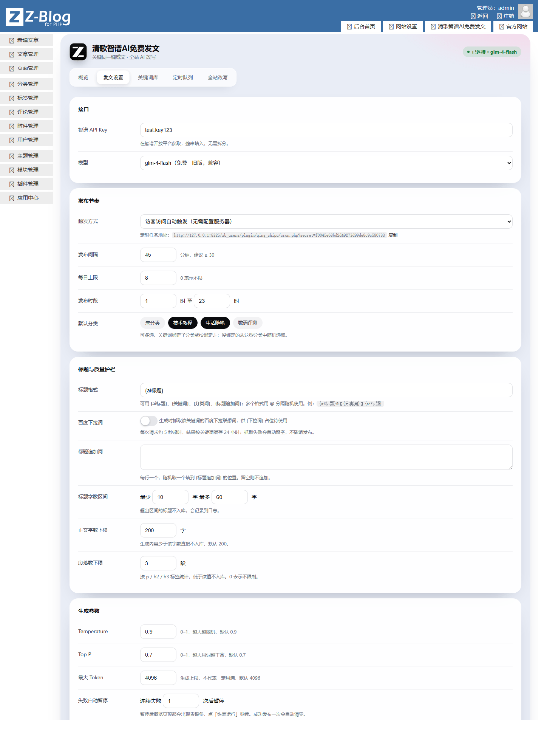The image size is (544, 756).
Task: Click the admin avatar image
Action: pyautogui.click(x=525, y=11)
